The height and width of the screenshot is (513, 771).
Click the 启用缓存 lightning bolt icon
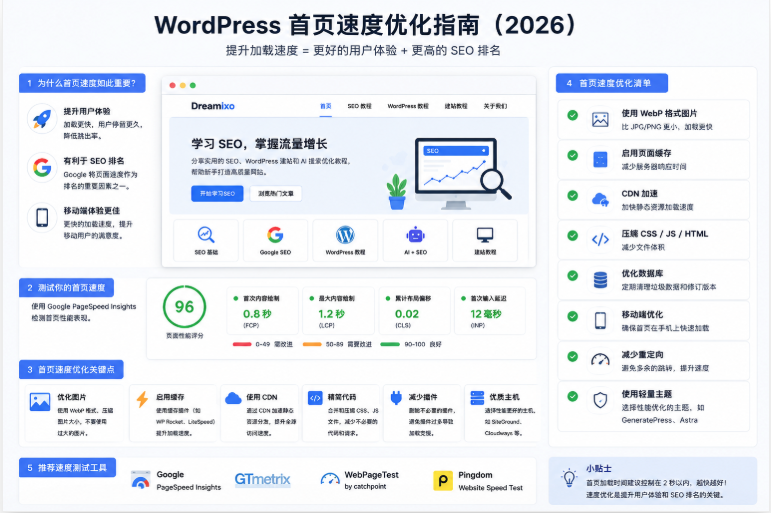click(142, 399)
